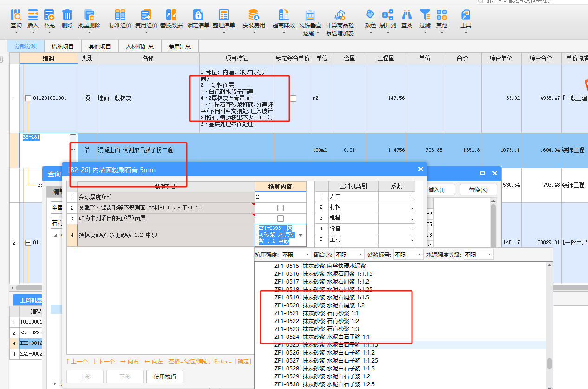The height and width of the screenshot is (389, 588).
Task: Click the 批量删除 batch delete icon
Action: click(x=89, y=15)
